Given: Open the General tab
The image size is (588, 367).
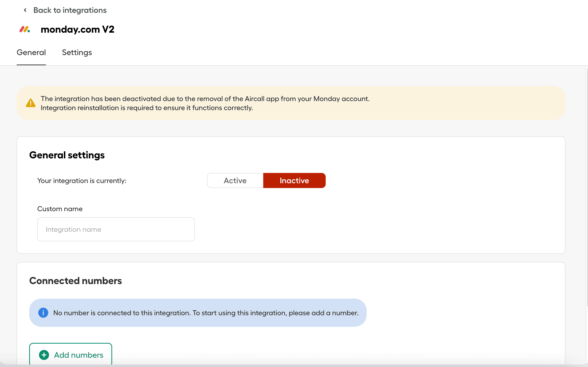Looking at the screenshot, I should 31,53.
